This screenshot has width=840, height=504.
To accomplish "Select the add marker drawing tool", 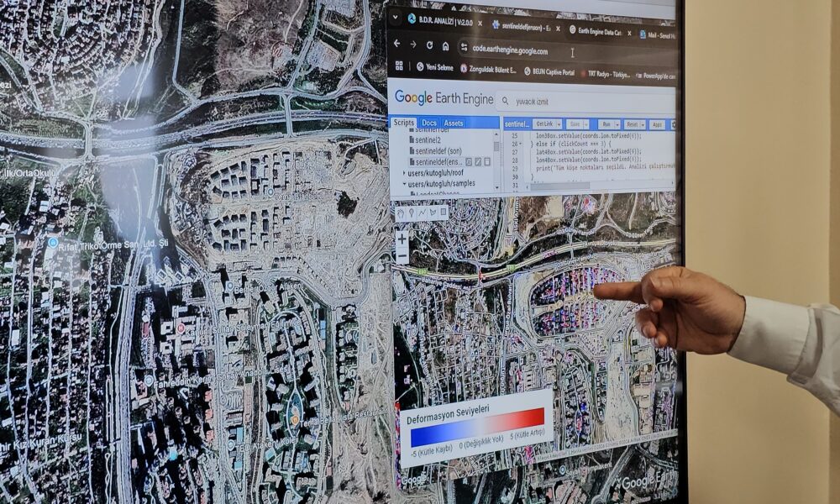I will [x=411, y=213].
